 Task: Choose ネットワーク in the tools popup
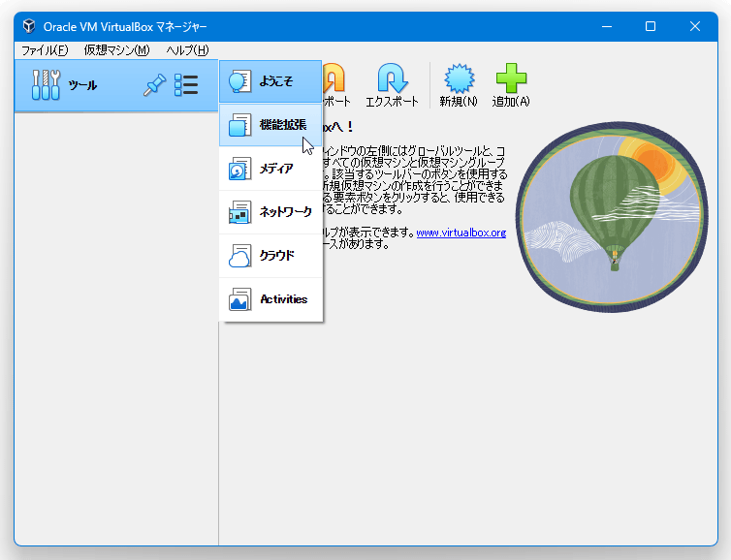coord(270,212)
